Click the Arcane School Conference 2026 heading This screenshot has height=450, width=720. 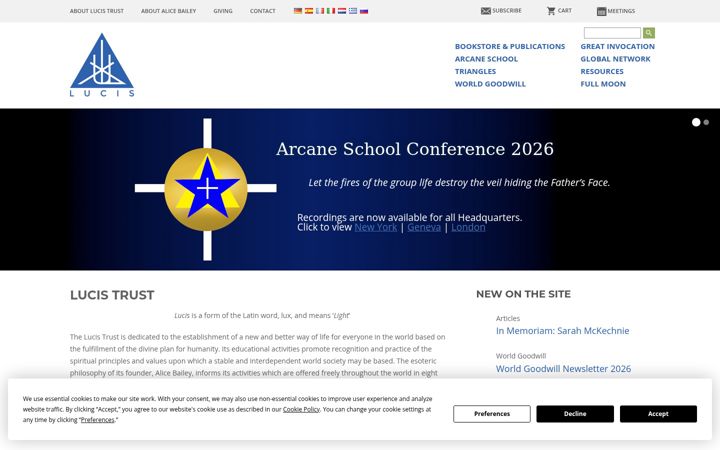click(415, 149)
